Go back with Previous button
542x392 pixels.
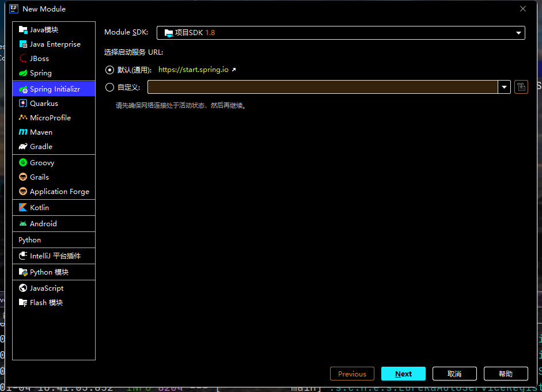[352, 374]
